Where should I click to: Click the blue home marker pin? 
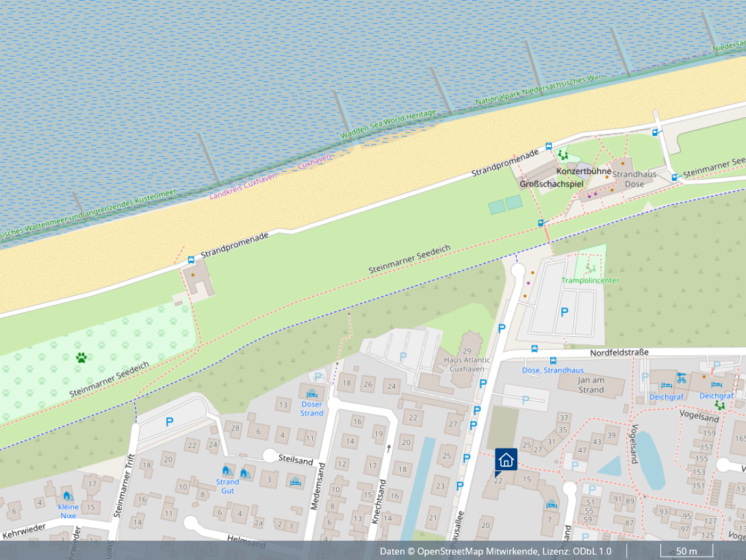pyautogui.click(x=506, y=459)
